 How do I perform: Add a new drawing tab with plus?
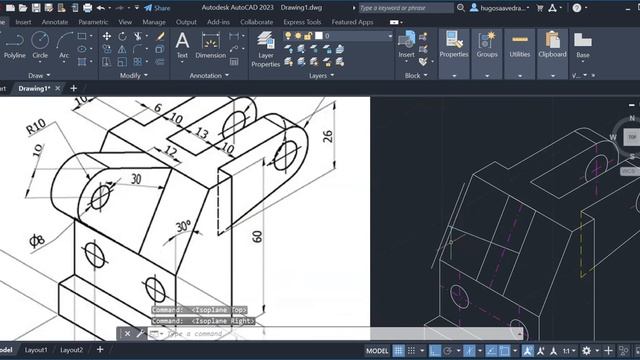(73, 88)
